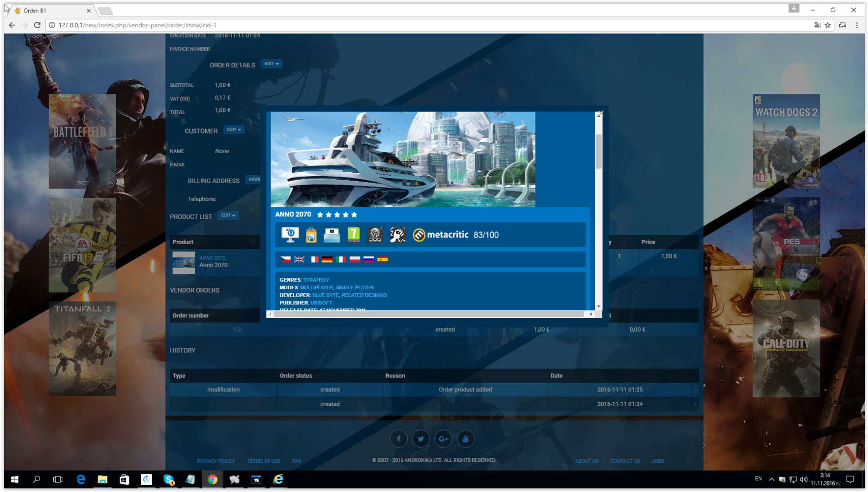Open the Metacritic logo link
The width and height of the screenshot is (868, 492).
(440, 235)
